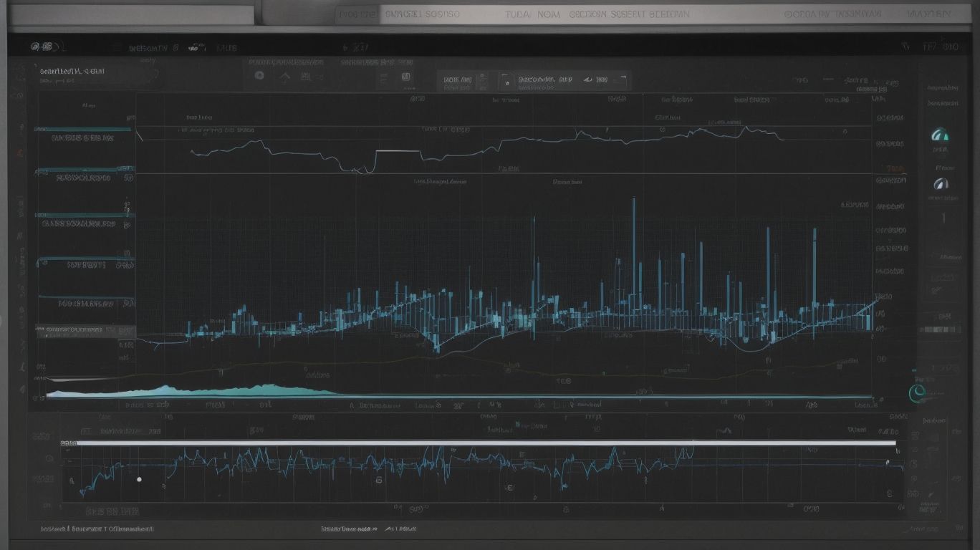Click the segmented level bar in the right sidebar
The width and height of the screenshot is (980, 550).
(x=940, y=329)
